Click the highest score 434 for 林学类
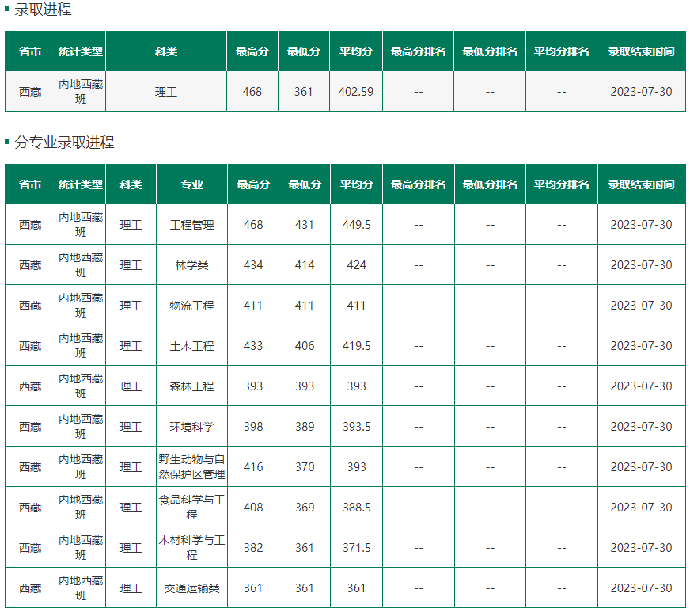Screen dimensions: 690x616 click(x=253, y=265)
